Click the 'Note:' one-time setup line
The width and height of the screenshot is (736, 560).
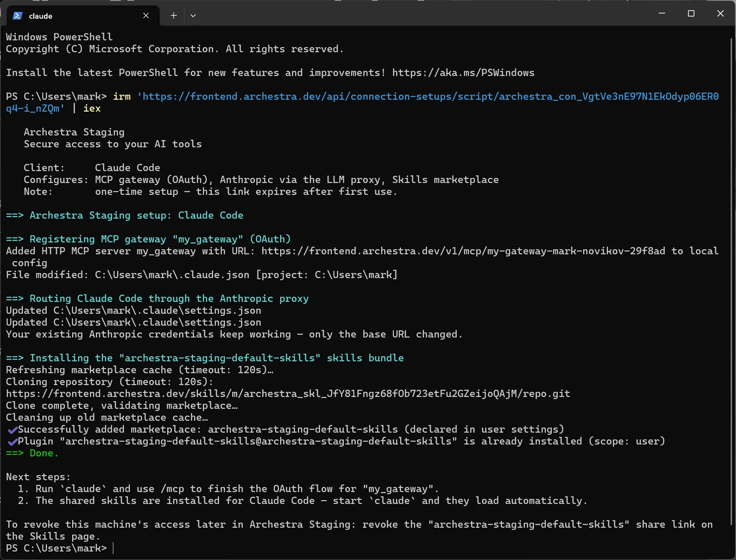point(211,191)
